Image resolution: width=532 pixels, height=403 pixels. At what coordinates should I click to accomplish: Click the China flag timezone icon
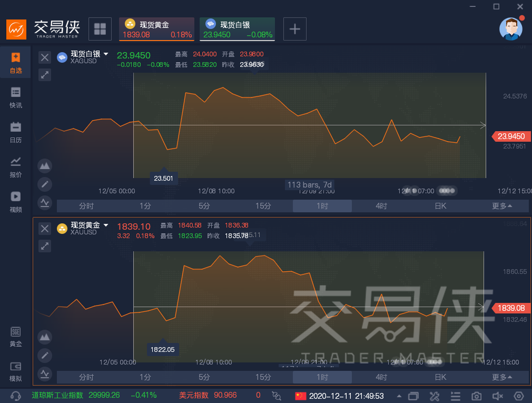click(x=301, y=396)
